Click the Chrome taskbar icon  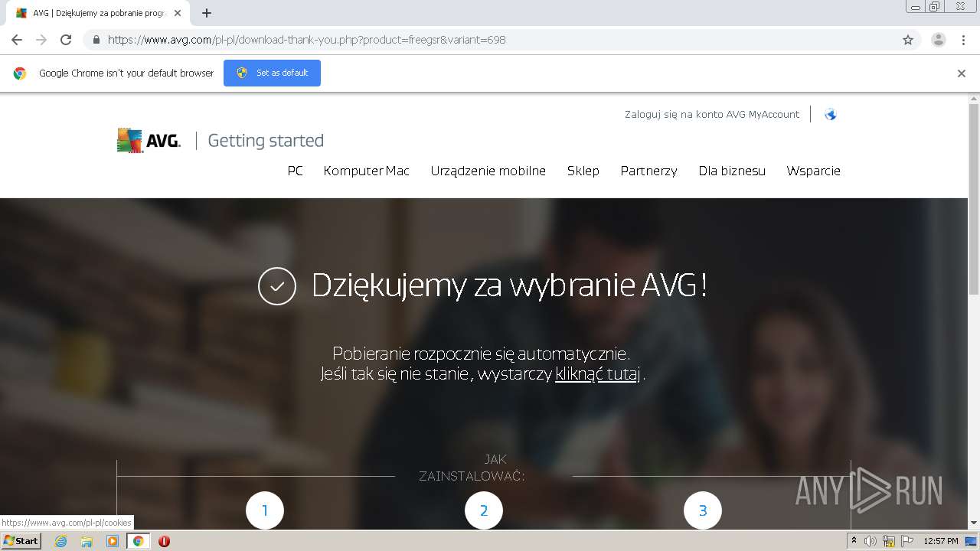pos(138,541)
